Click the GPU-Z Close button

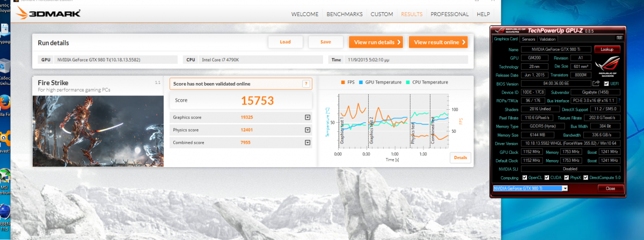tap(610, 189)
